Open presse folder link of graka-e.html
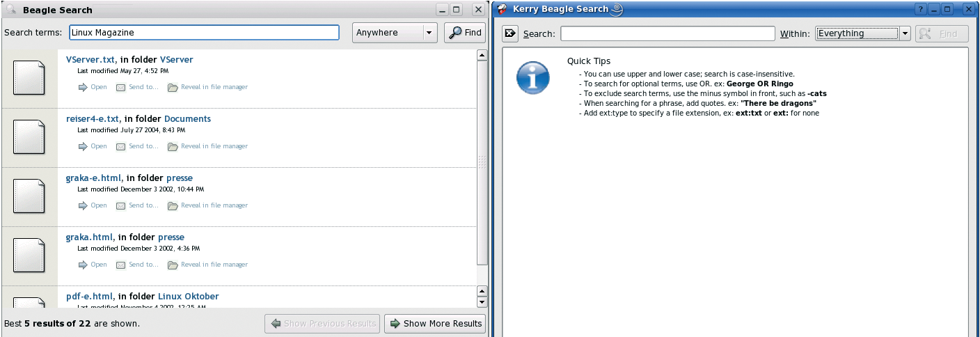 [180, 178]
